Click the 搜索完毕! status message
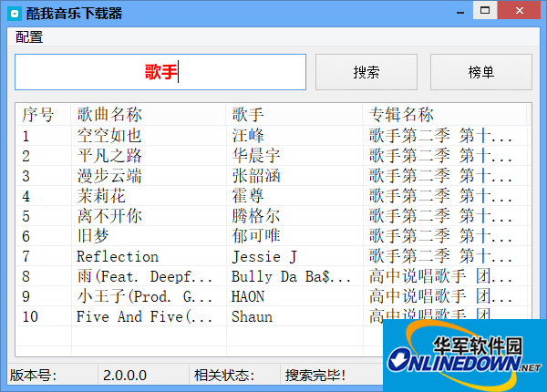 point(315,376)
